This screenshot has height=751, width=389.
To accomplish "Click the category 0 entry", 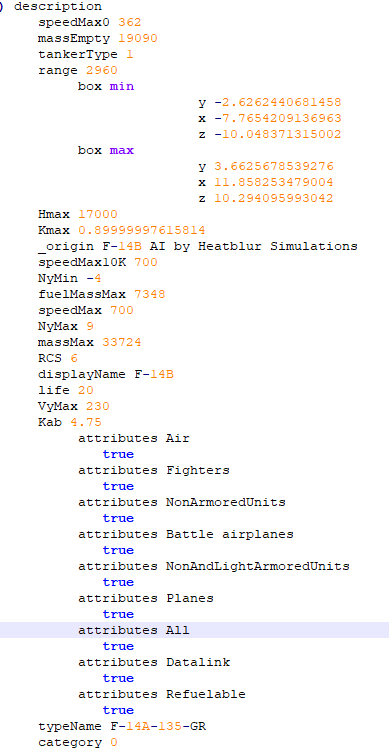I will pos(78,742).
